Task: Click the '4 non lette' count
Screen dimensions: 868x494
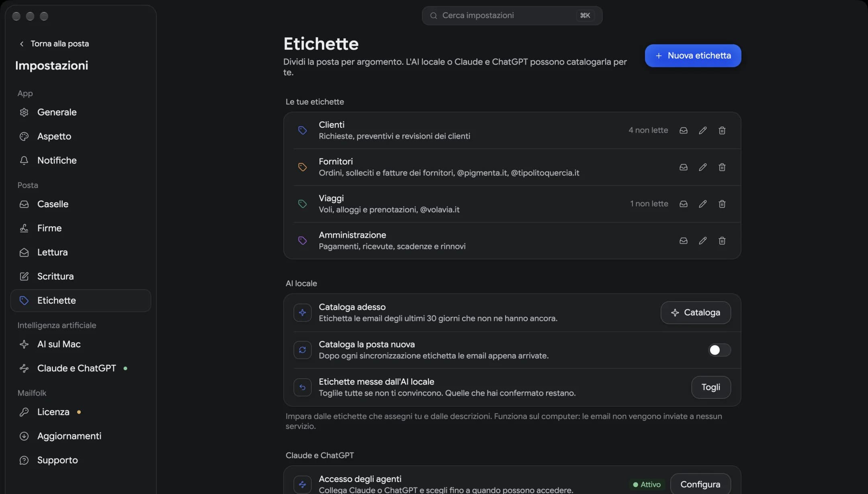Action: tap(648, 131)
